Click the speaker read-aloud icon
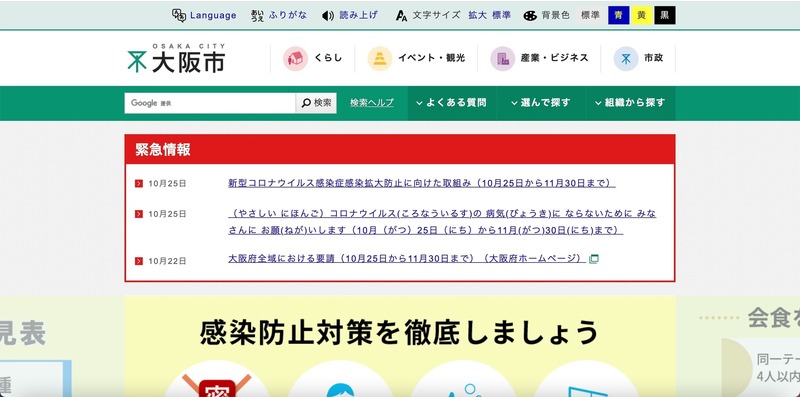Viewport: 800px width, 397px height. tap(328, 16)
